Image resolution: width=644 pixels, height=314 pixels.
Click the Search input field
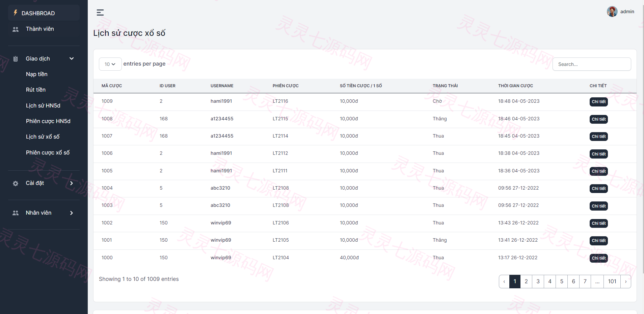tap(591, 64)
